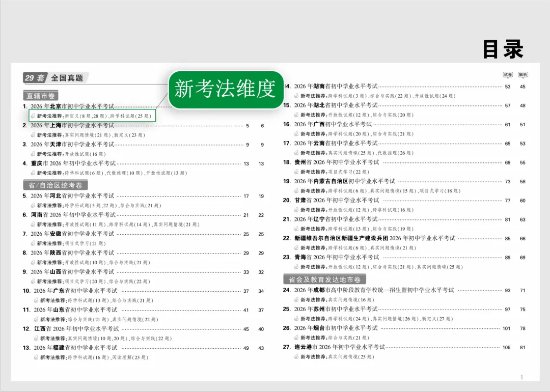This screenshot has height=392, width=550.
Task: Select the 直辖市卷 section label
Action: click(41, 96)
